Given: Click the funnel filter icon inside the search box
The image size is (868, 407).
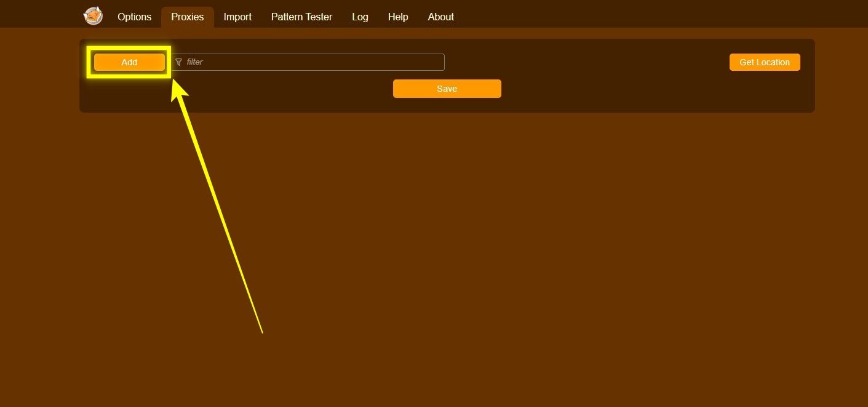Looking at the screenshot, I should pos(178,62).
